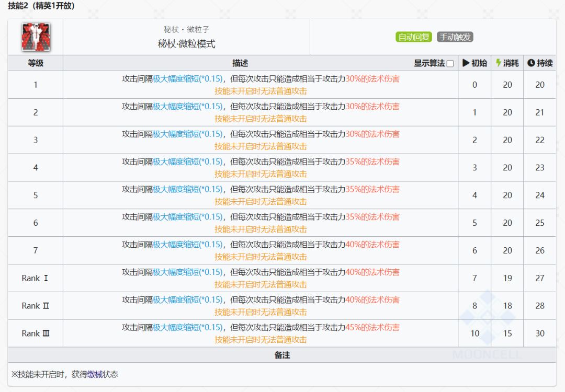Click cost value 15 in Rank Ⅲ row
The height and width of the screenshot is (392, 565).
tap(507, 333)
